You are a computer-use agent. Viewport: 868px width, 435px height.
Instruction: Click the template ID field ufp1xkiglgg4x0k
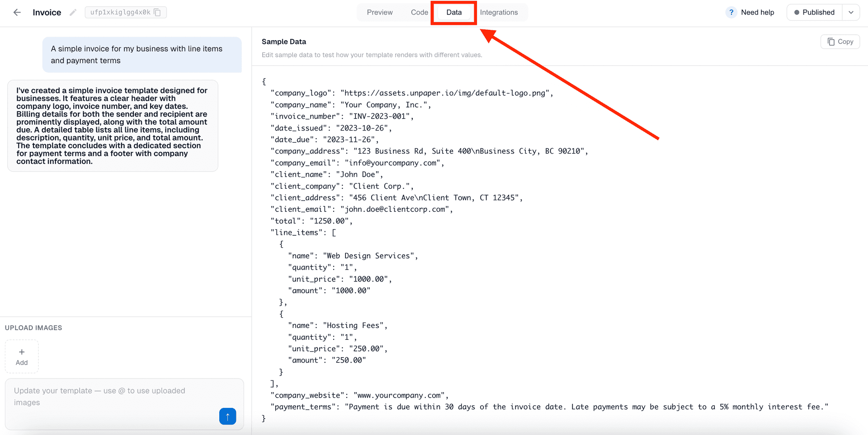[120, 13]
